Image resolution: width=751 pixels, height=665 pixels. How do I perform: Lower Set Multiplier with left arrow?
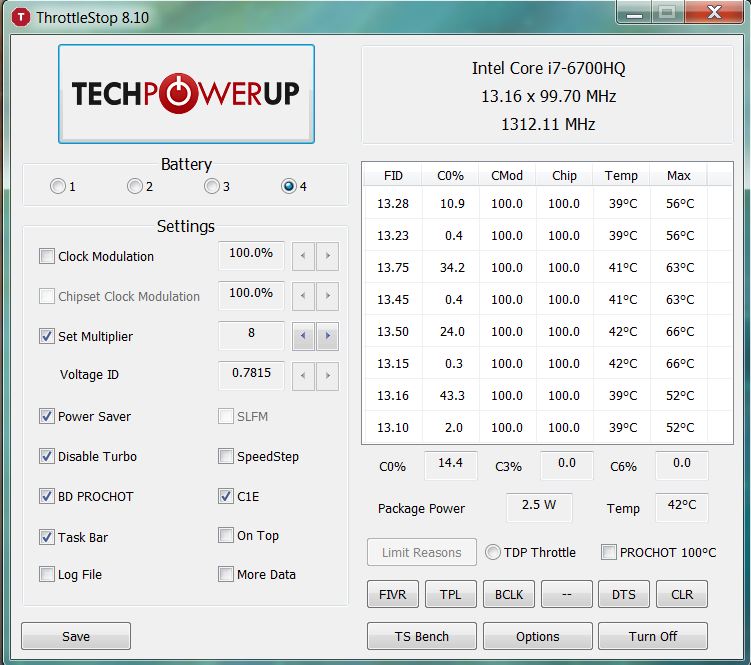coord(303,336)
